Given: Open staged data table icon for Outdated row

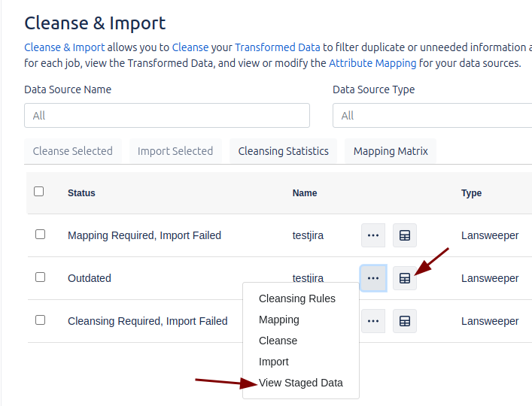Looking at the screenshot, I should [x=405, y=278].
